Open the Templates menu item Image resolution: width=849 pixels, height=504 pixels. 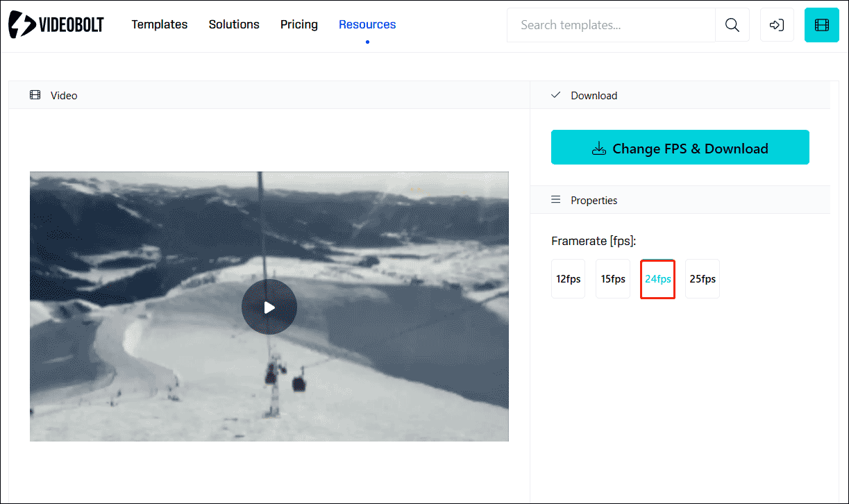(159, 24)
